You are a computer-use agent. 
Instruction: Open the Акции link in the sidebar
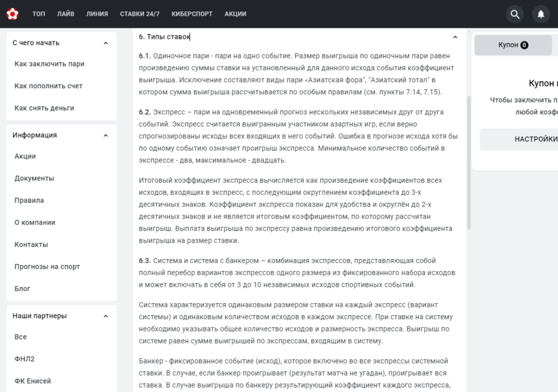pyautogui.click(x=25, y=156)
